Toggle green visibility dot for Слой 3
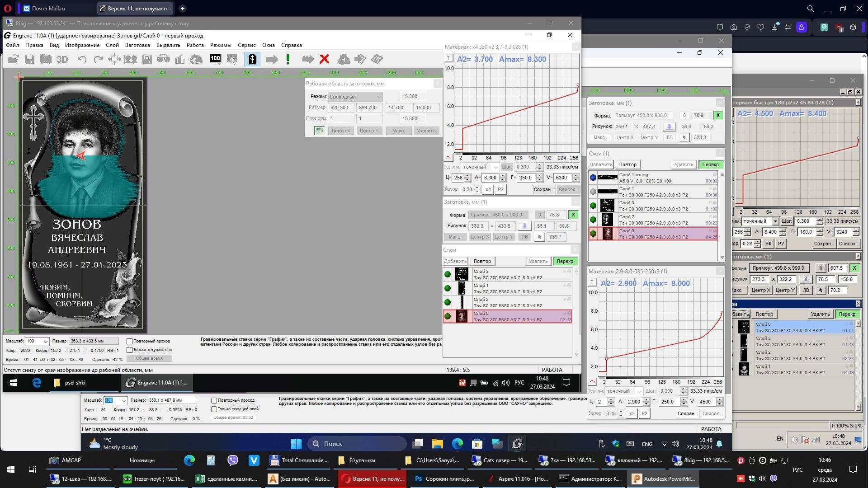This screenshot has width=868, height=488. [448, 274]
